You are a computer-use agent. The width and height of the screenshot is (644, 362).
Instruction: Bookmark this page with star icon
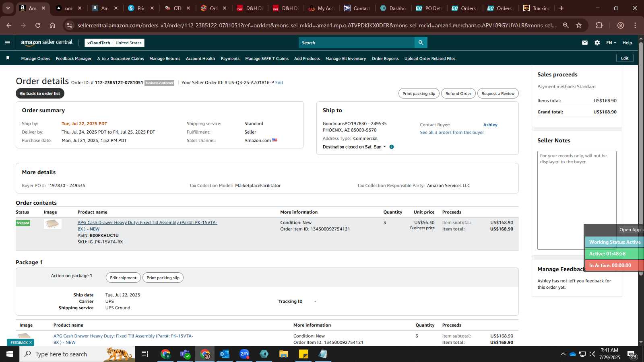pyautogui.click(x=579, y=25)
